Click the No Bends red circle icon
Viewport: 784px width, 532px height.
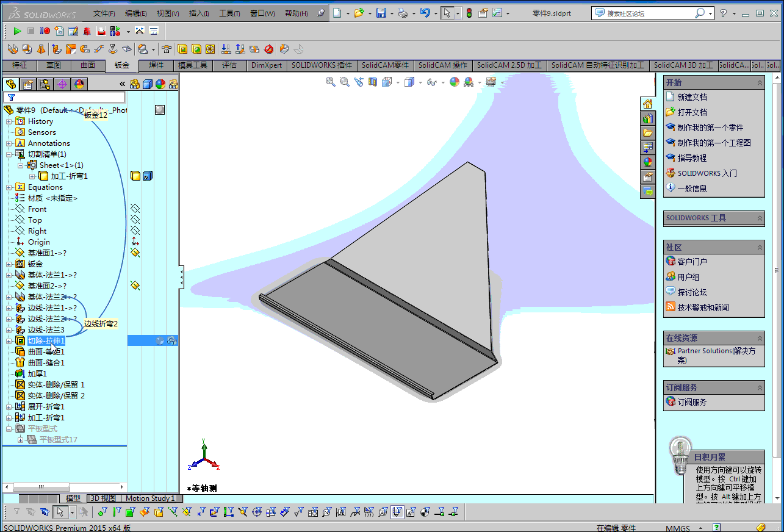pyautogui.click(x=268, y=49)
